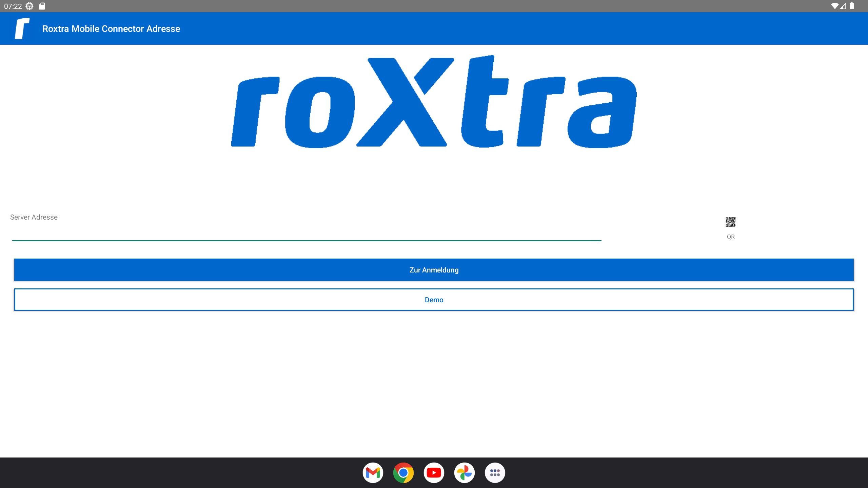The width and height of the screenshot is (868, 488).
Task: Click the large roXtra logo image
Action: [x=434, y=101]
